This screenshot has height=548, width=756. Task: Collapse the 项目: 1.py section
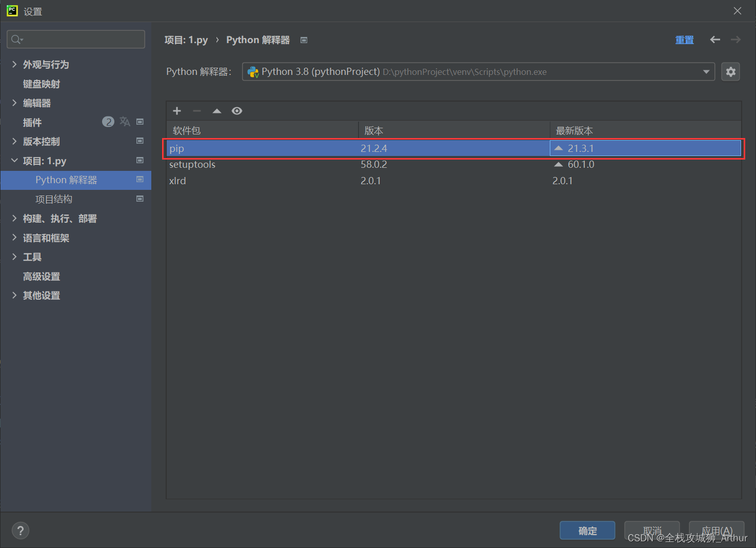[x=14, y=161]
